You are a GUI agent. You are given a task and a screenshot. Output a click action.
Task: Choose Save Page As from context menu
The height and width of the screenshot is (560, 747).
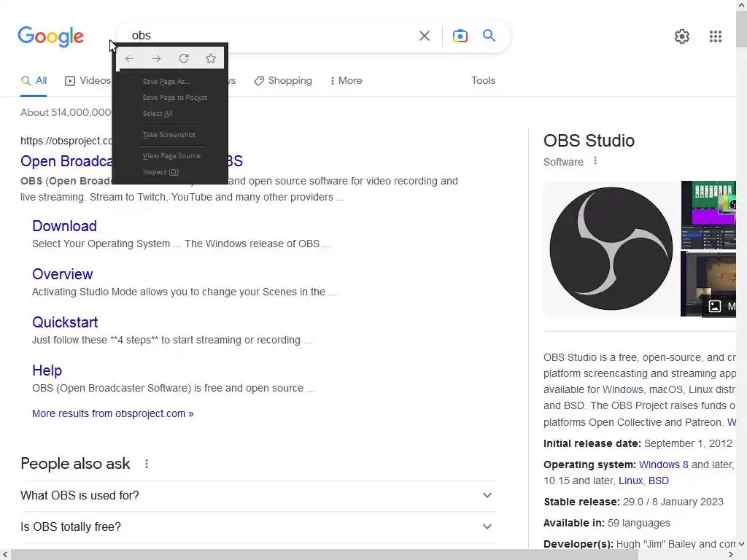166,82
